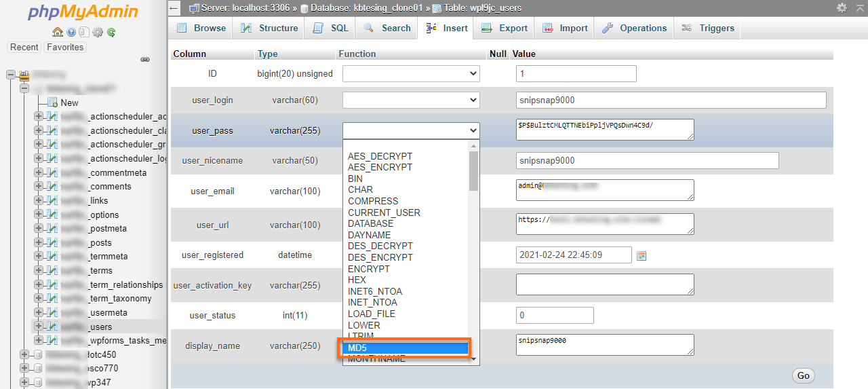Choose the HEX function option
Image resolution: width=868 pixels, height=389 pixels.
[x=406, y=280]
